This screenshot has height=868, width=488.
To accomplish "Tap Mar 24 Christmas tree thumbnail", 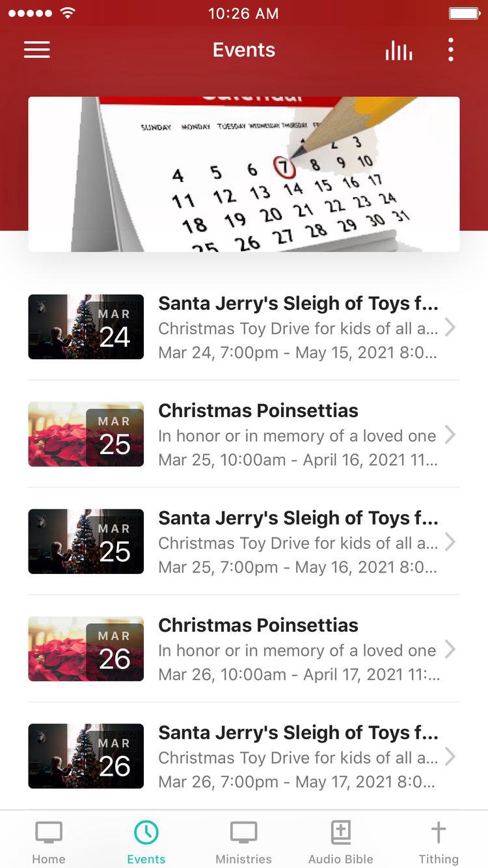I will coord(86,327).
